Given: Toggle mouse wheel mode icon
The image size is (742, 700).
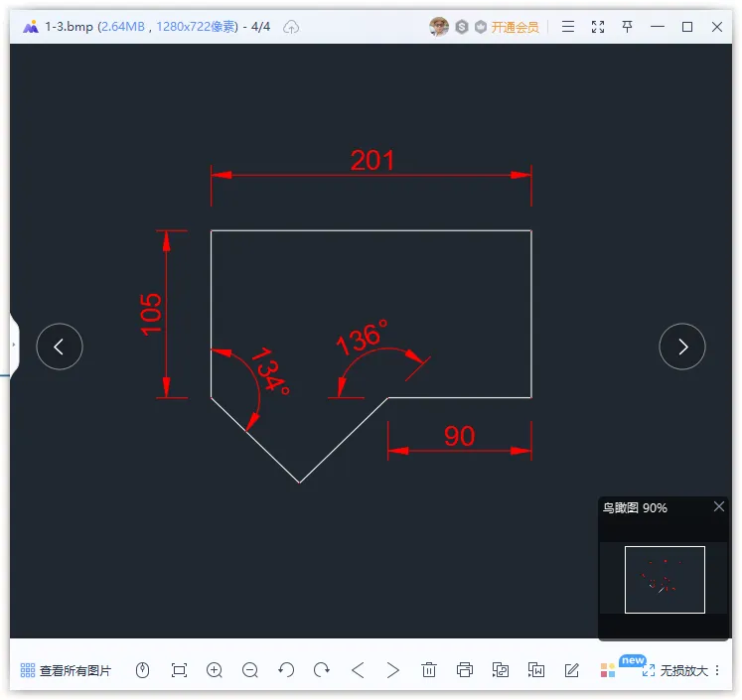Looking at the screenshot, I should point(142,670).
